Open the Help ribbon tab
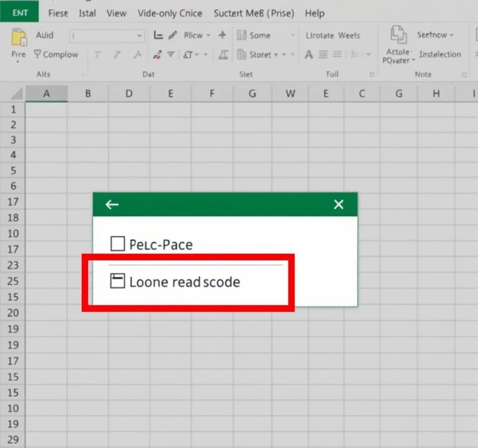This screenshot has height=448, width=478. click(314, 13)
